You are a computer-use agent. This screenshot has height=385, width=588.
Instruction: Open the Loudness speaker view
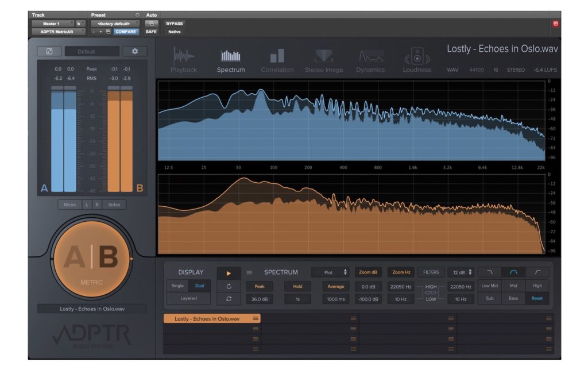click(417, 61)
